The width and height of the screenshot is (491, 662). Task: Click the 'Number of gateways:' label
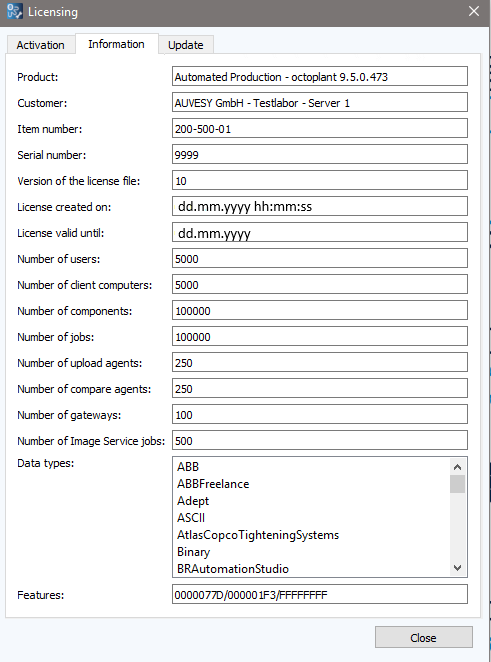[69, 415]
